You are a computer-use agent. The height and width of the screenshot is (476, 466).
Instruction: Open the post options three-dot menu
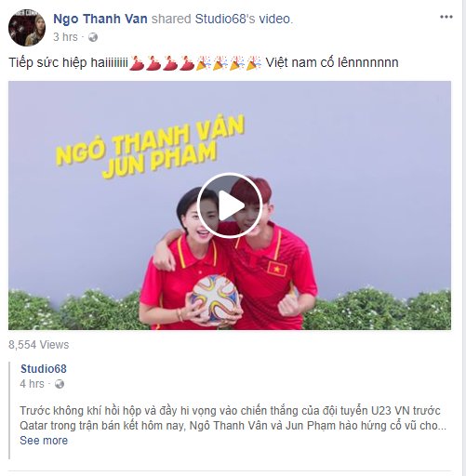446,17
